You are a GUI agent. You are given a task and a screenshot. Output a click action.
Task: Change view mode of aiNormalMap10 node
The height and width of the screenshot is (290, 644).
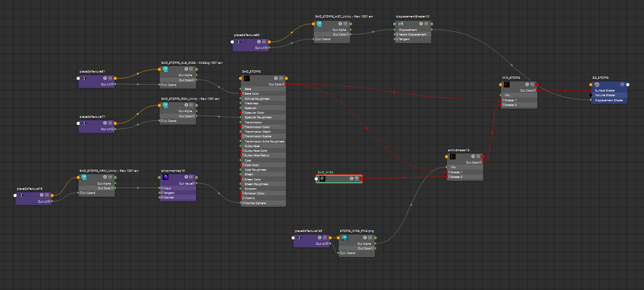point(191,177)
